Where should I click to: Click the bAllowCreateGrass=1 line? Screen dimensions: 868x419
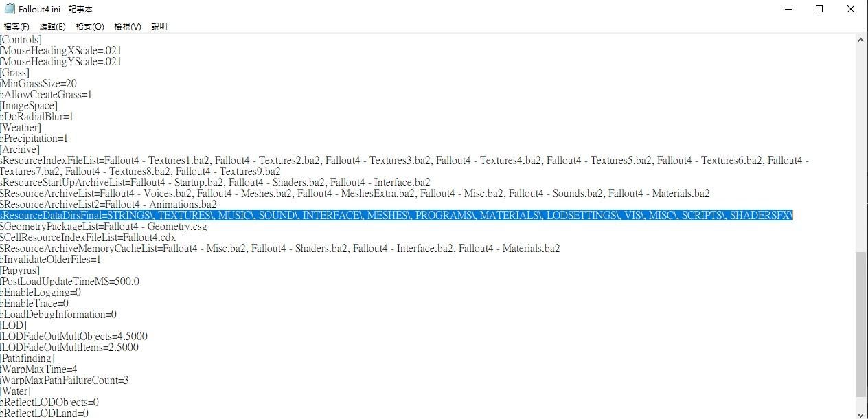coord(46,95)
